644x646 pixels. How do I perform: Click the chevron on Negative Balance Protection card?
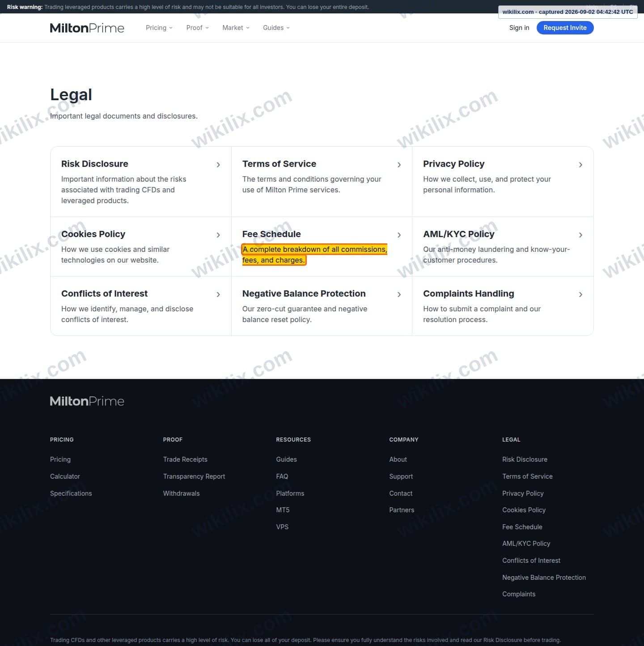(399, 294)
